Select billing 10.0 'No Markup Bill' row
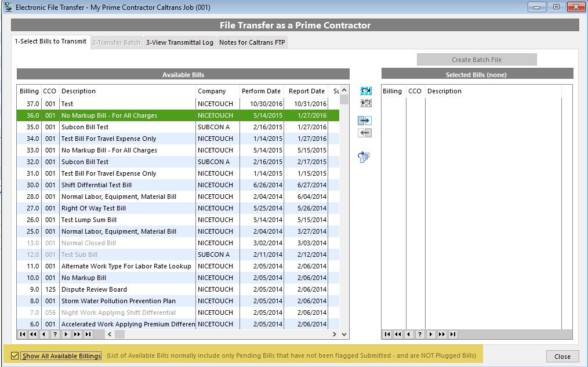Viewport: 588px width, 367px height. pos(178,278)
